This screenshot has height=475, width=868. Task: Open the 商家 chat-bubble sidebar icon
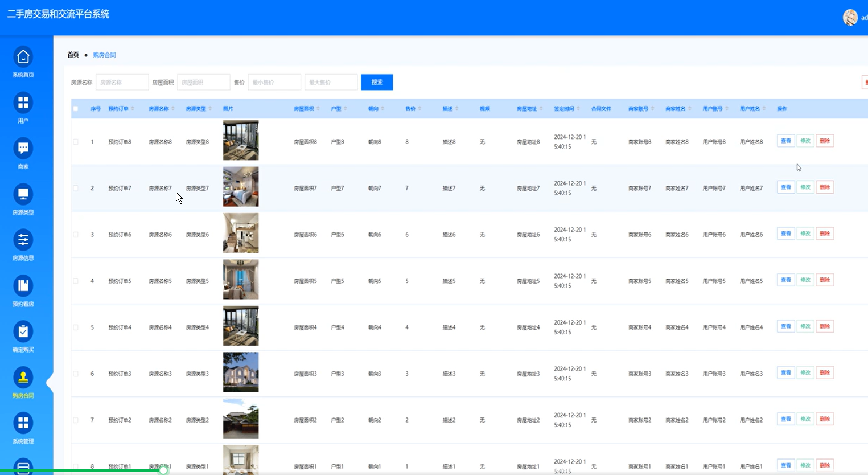click(23, 149)
